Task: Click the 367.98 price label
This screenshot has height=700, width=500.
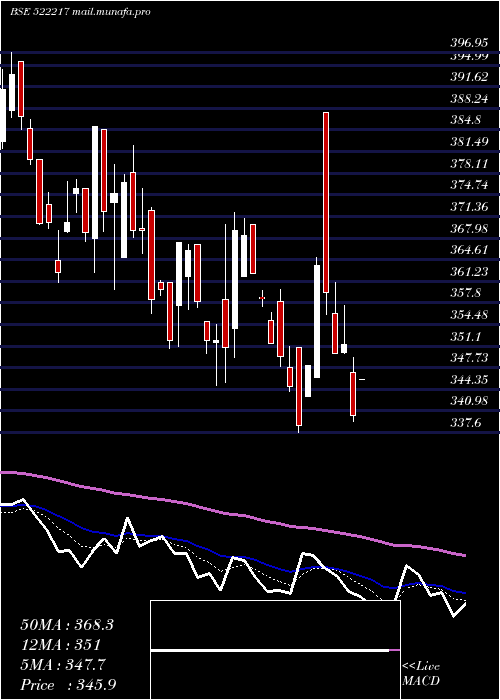Action: pyautogui.click(x=469, y=228)
